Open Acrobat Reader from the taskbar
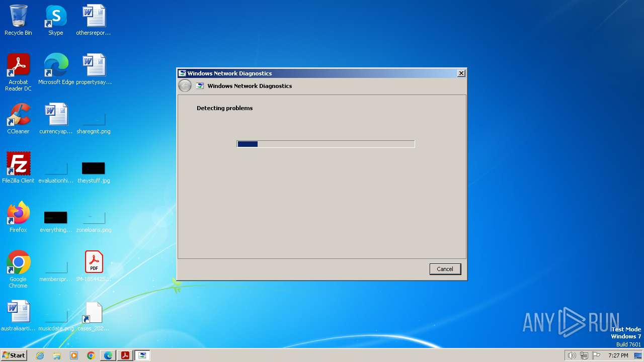Screen dimensions: 644x362 [125, 355]
